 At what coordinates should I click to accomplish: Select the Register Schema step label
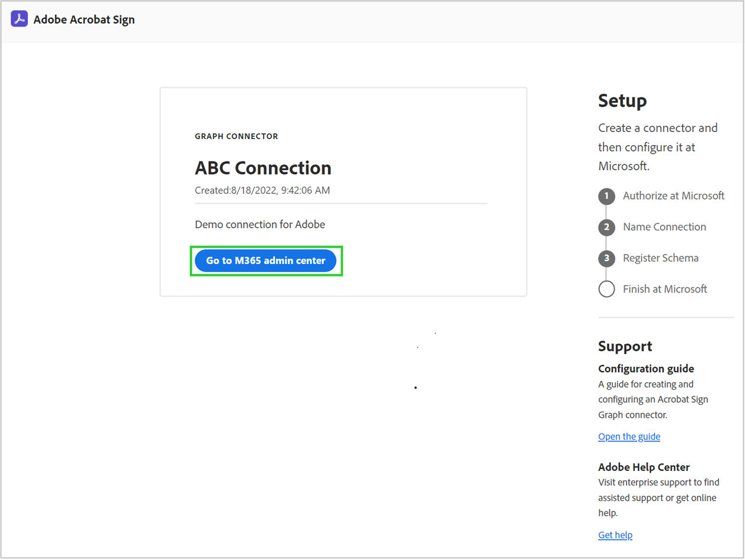coord(661,258)
